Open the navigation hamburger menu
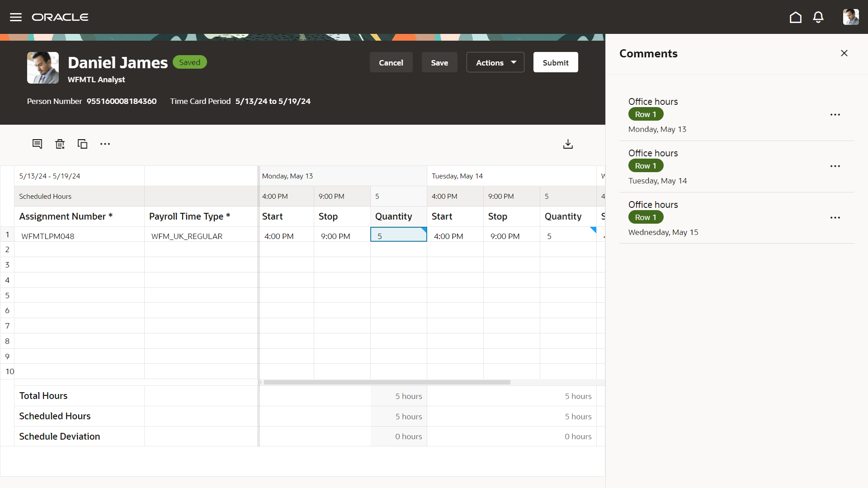The width and height of the screenshot is (868, 488). [x=15, y=17]
